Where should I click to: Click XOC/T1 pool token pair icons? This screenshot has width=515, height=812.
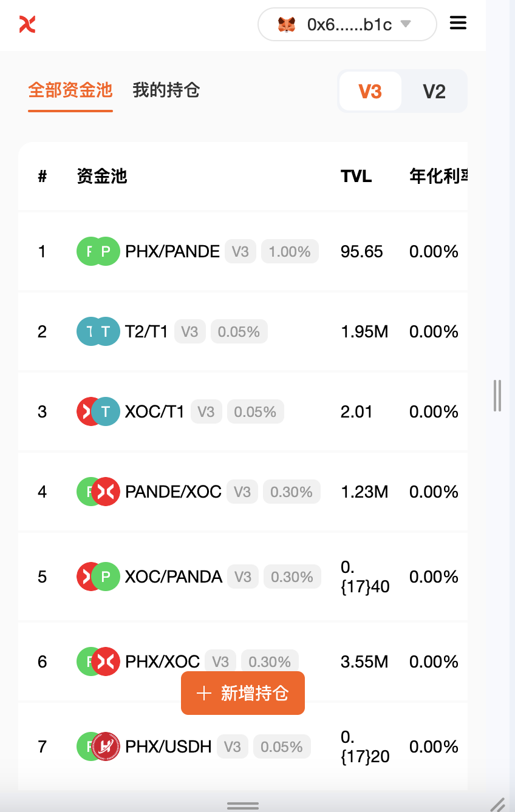[98, 411]
